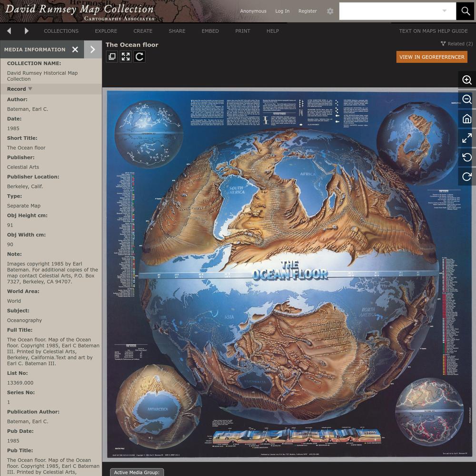Open Text on Maps Help Guide

[x=433, y=31]
